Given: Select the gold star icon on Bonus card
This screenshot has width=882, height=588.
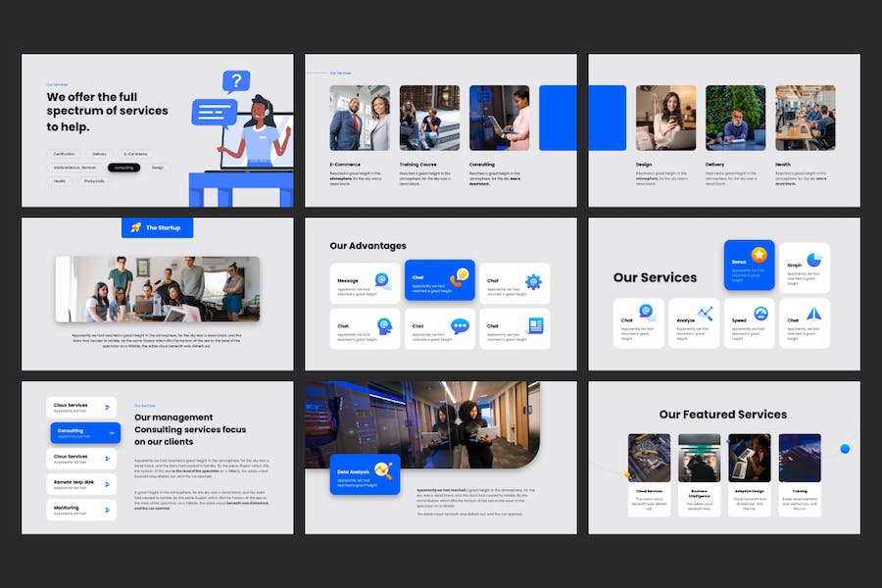Looking at the screenshot, I should pos(759,255).
